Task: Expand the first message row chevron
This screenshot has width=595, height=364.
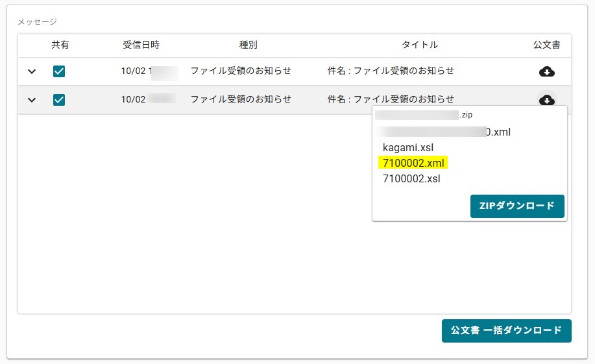Action: click(32, 71)
